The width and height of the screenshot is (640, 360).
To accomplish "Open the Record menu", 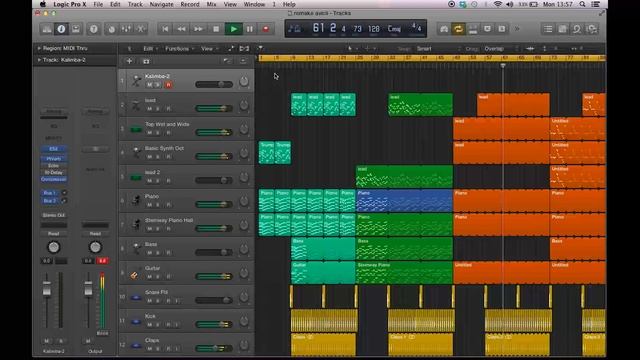I will pyautogui.click(x=190, y=4).
